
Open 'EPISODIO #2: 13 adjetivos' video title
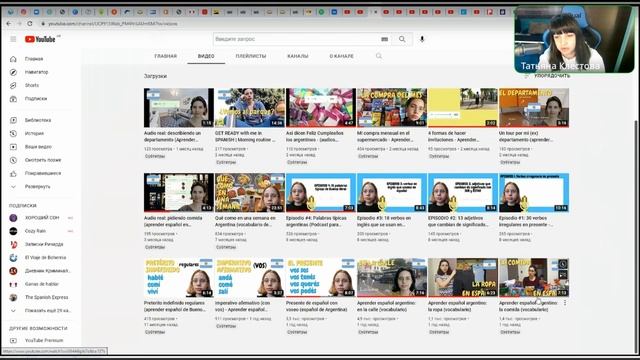[x=458, y=221]
